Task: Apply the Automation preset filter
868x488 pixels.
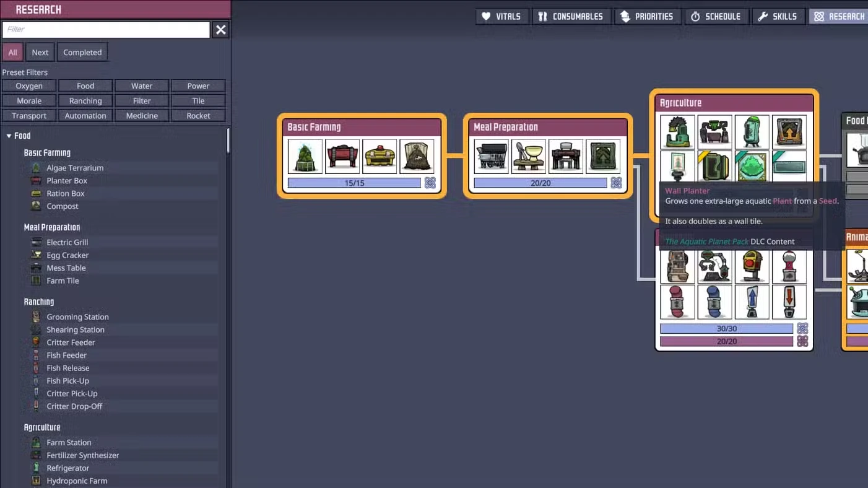Action: pos(85,116)
